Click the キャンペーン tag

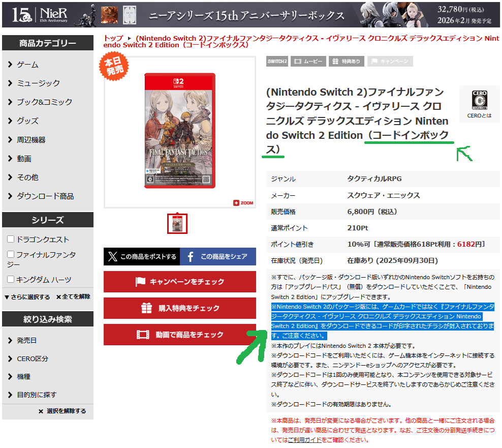coord(390,61)
